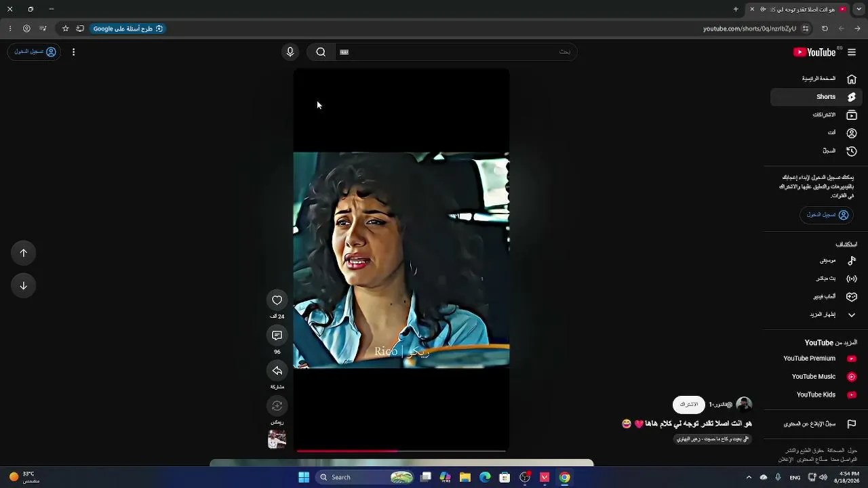This screenshot has width=868, height=488.
Task: Show hidden system tray icons
Action: point(749,477)
